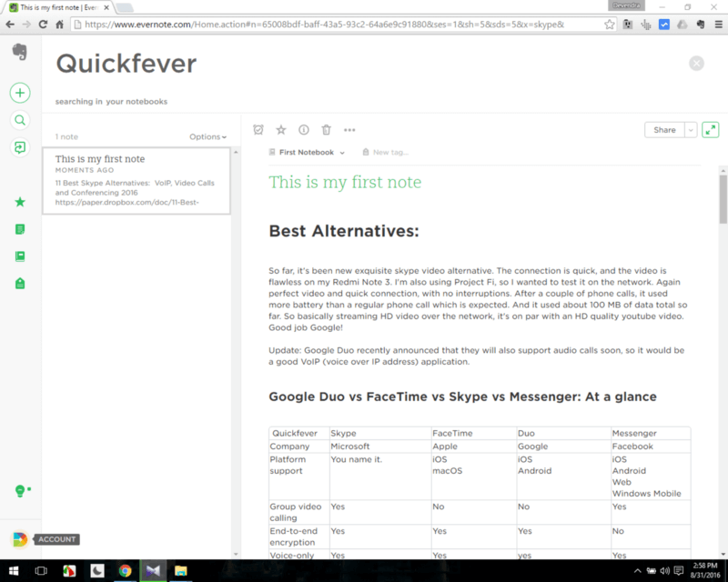This screenshot has height=582, width=728.
Task: Switch to the 'This is my first note' browser tab
Action: click(x=55, y=5)
